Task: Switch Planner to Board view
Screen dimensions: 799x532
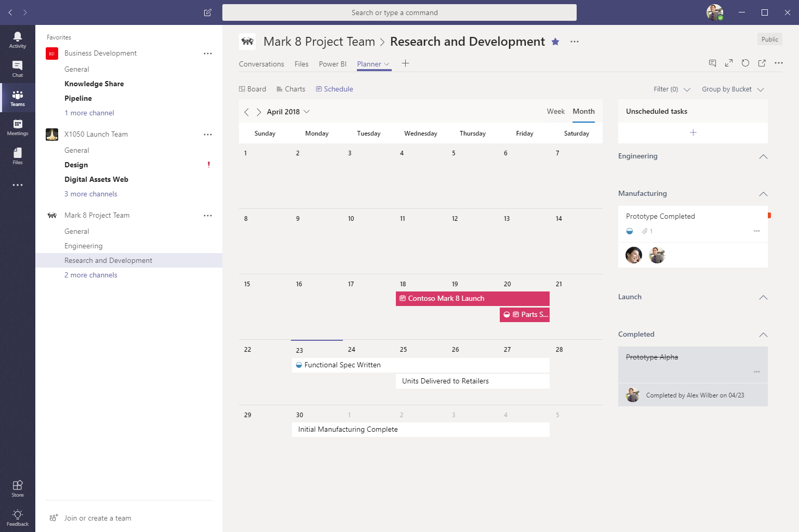Action: (x=252, y=89)
